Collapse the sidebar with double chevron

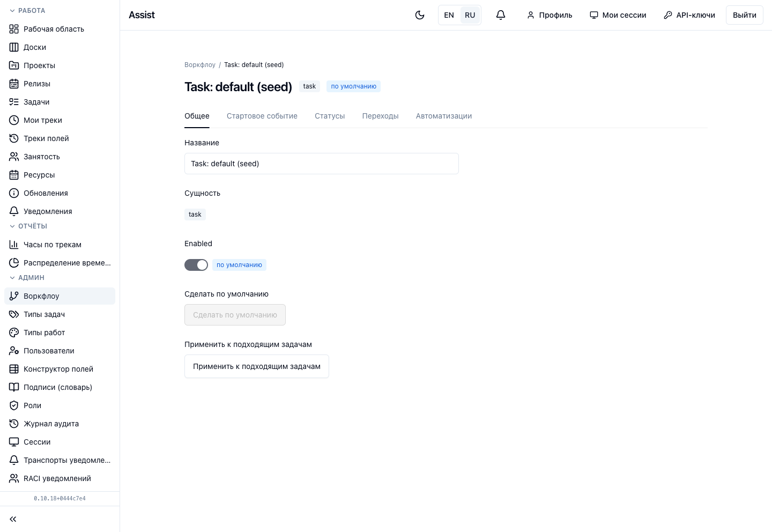pos(13,519)
